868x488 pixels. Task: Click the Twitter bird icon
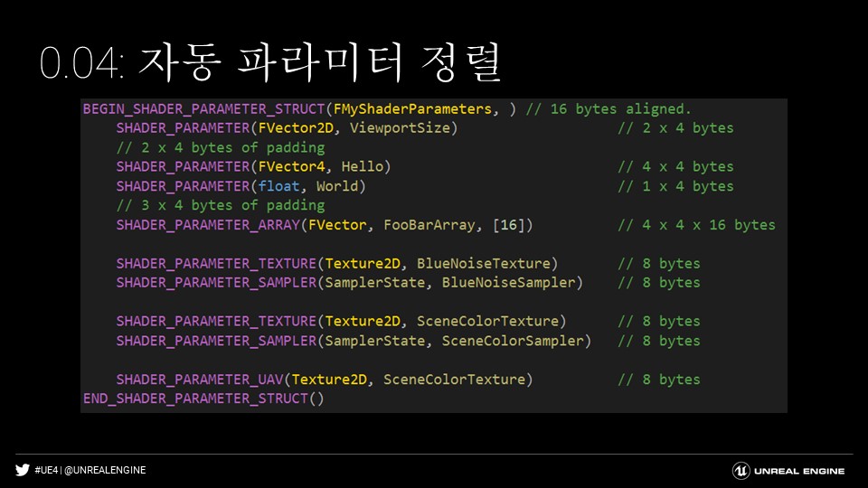[x=22, y=470]
